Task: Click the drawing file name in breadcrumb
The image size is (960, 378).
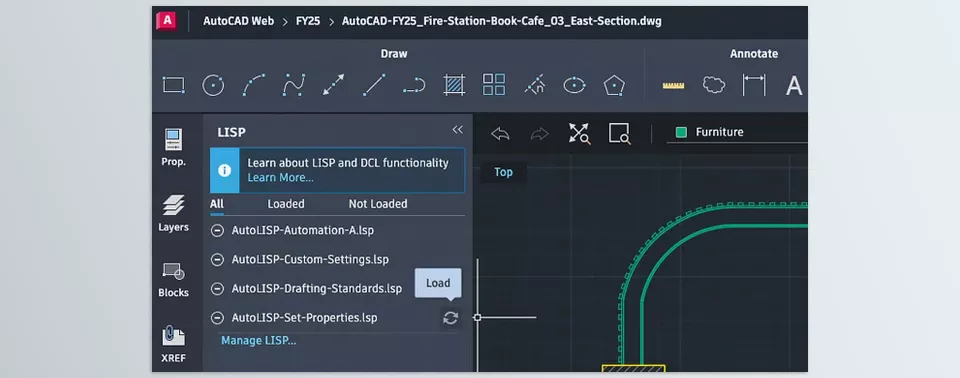Action: 501,21
